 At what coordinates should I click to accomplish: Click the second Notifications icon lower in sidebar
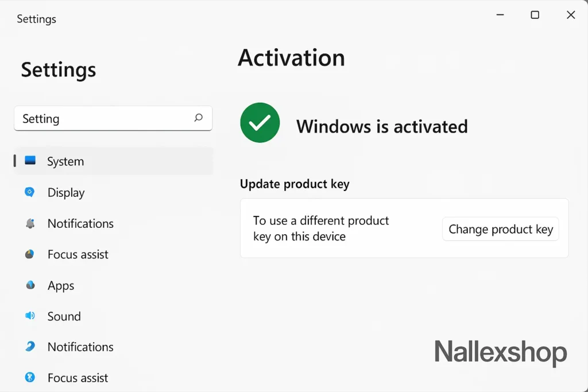(30, 347)
